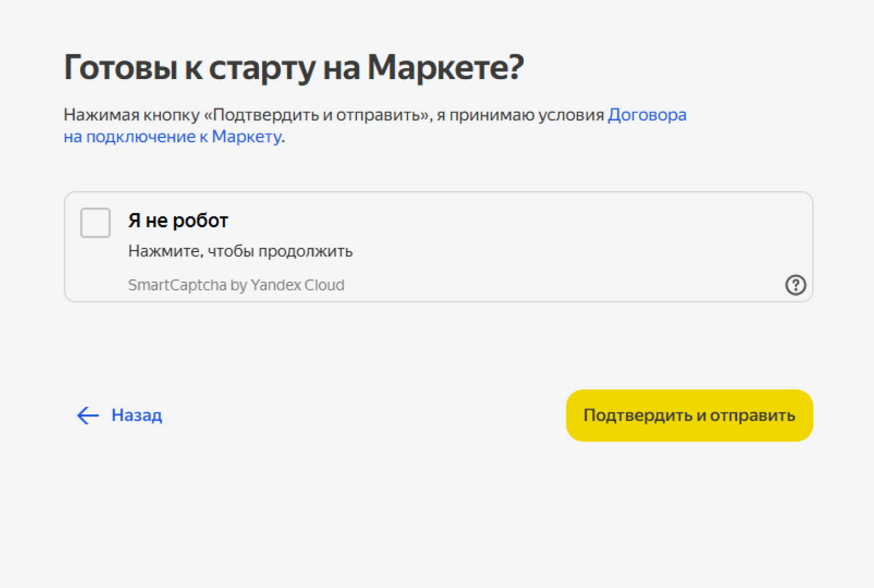Open the "на подключение к Маркету" link
Screen dimensions: 874x588
click(x=172, y=137)
